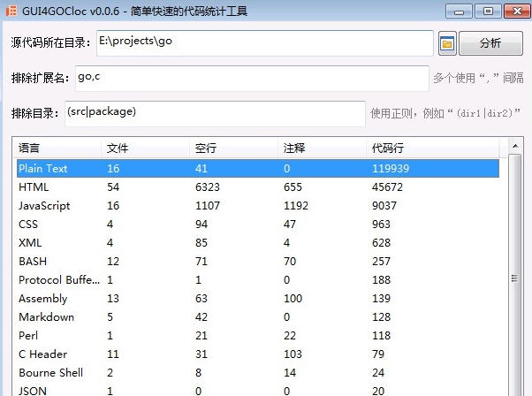
Task: Select the JavaScript row
Action: pos(258,206)
